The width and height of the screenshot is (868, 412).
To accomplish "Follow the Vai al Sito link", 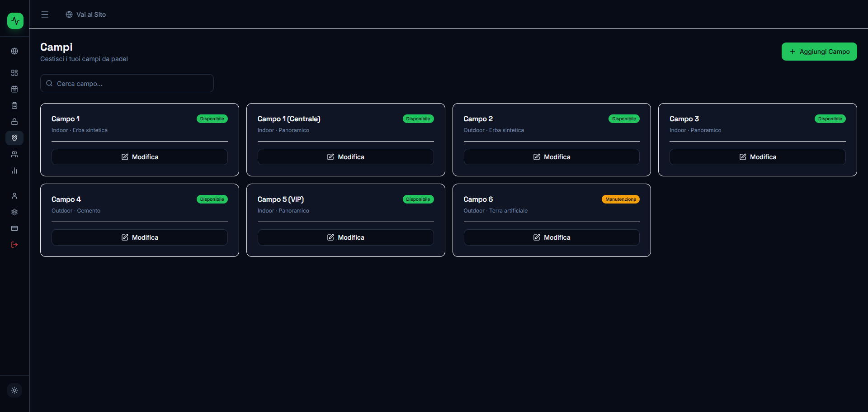I will click(86, 14).
